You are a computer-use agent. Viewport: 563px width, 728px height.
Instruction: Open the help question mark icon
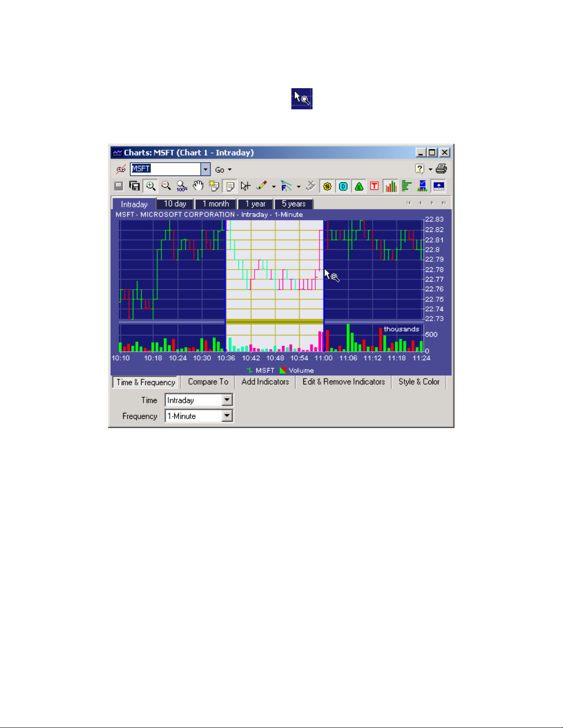point(419,169)
